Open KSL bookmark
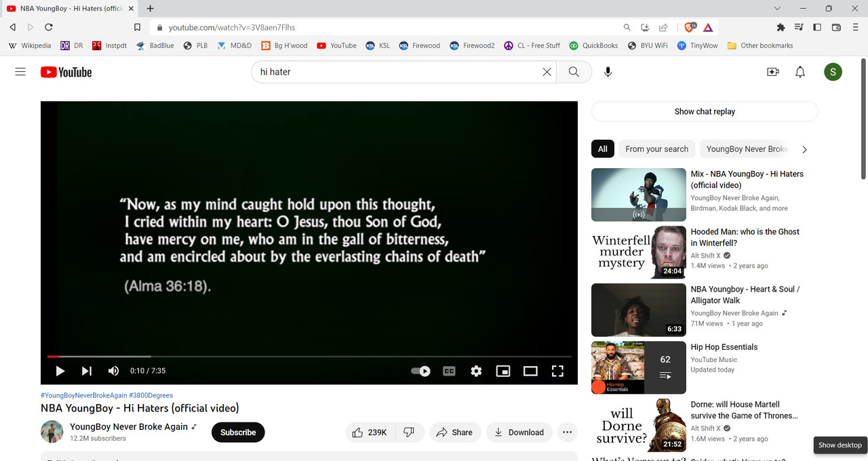868x461 pixels. (x=378, y=45)
